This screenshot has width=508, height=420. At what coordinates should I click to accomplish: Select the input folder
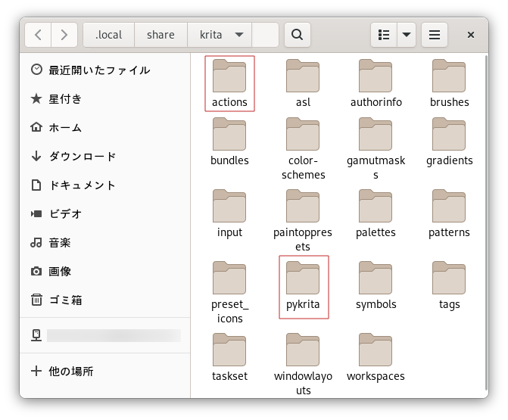(229, 214)
